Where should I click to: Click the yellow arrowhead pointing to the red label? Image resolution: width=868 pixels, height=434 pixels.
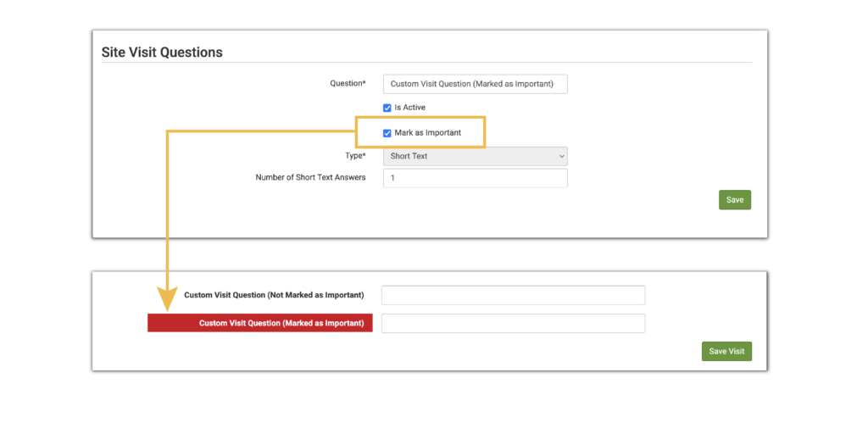click(167, 298)
